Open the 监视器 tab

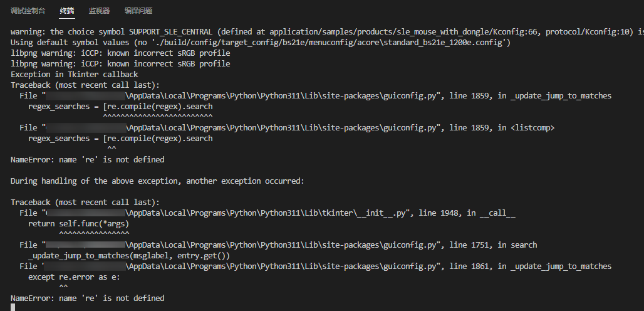[x=99, y=11]
